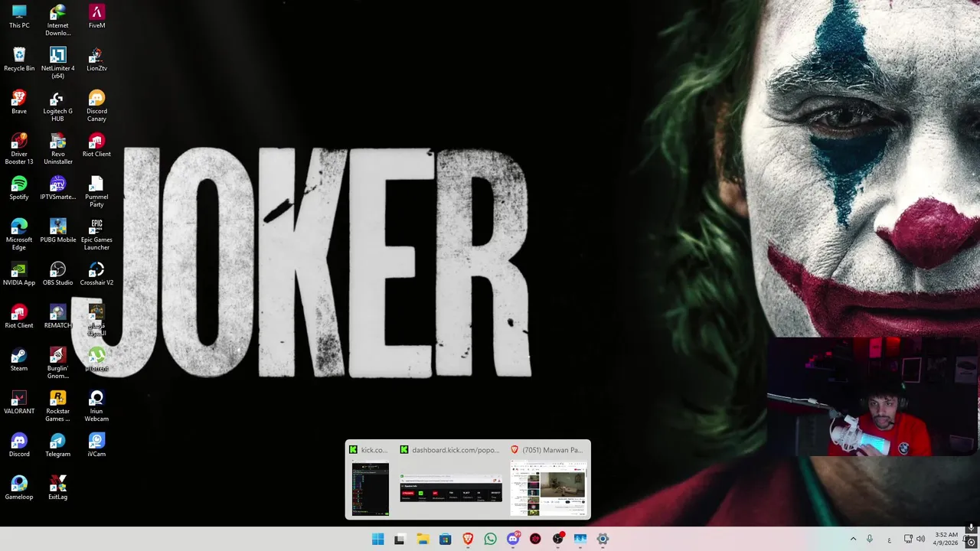
Task: Select the LionZtv desktop shortcut
Action: pyautogui.click(x=96, y=60)
